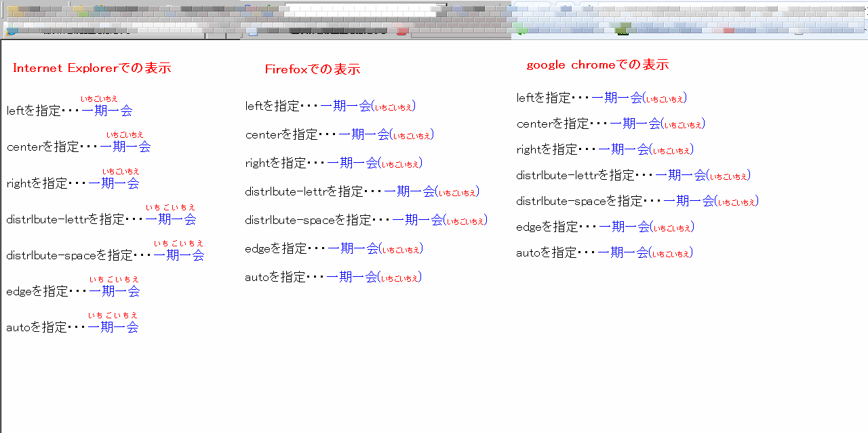Select blue '一期一会' in Firefox left row
The width and height of the screenshot is (868, 433).
[346, 106]
